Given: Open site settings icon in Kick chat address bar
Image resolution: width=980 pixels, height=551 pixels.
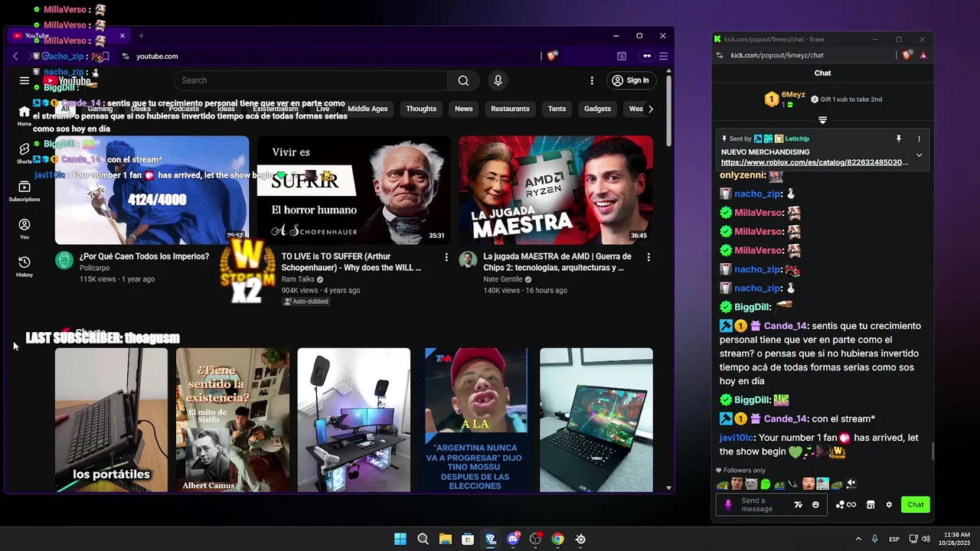Looking at the screenshot, I should pyautogui.click(x=720, y=55).
